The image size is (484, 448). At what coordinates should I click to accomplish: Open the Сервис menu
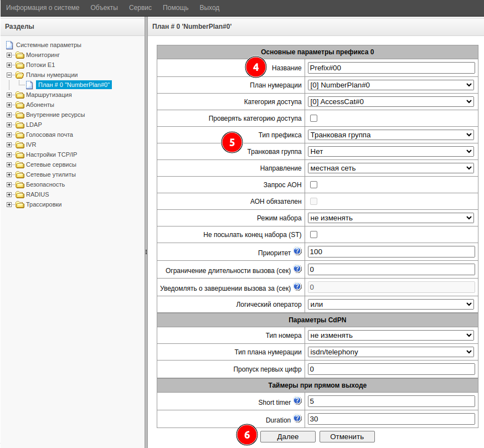(140, 8)
